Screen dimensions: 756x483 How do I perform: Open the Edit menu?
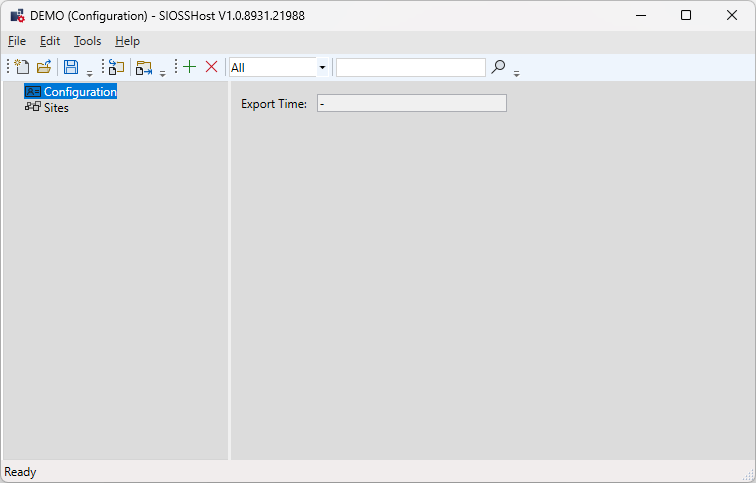pyautogui.click(x=50, y=41)
